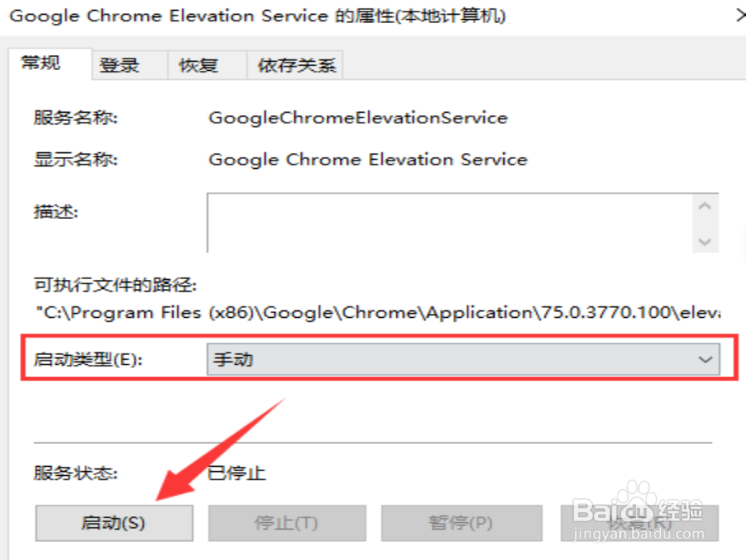Open the 依存关系 tab
746x560 pixels.
[x=295, y=65]
